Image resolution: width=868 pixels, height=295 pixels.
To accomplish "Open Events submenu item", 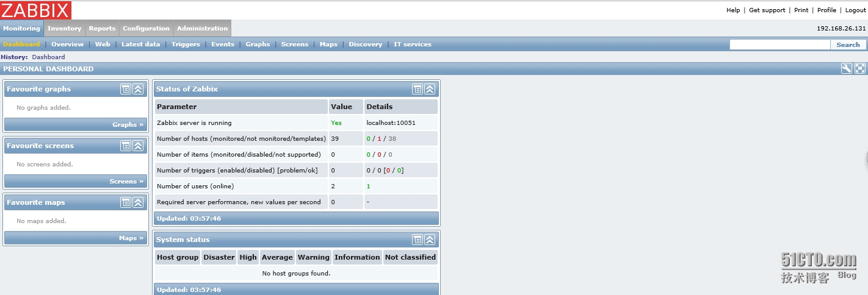I will click(x=223, y=44).
